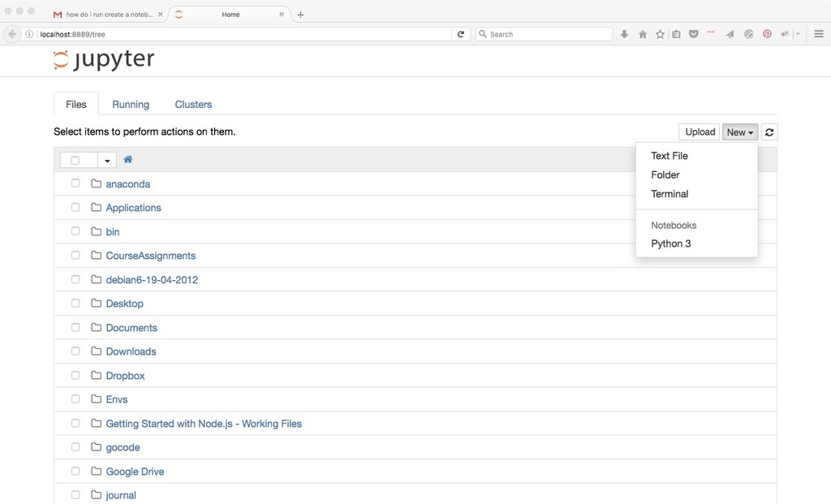Open the select-all dropdown arrow
831x504 pixels.
pyautogui.click(x=107, y=160)
